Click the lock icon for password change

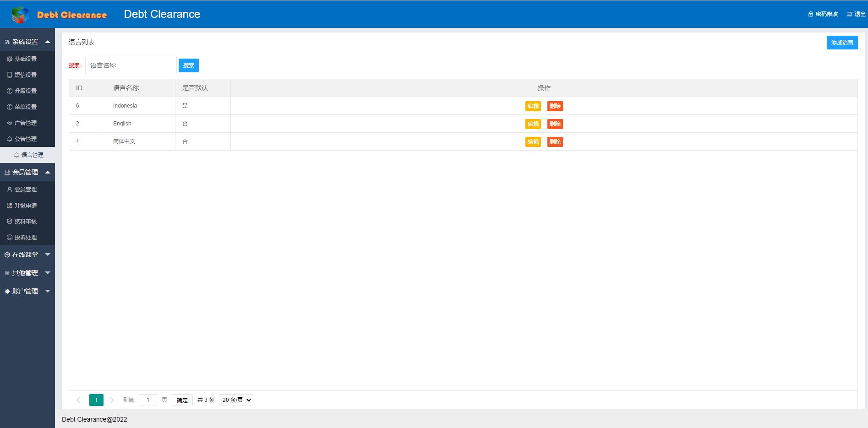pos(810,14)
